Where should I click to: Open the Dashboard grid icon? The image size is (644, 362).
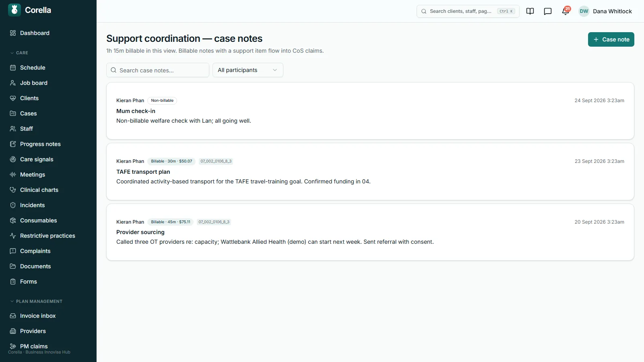(13, 33)
